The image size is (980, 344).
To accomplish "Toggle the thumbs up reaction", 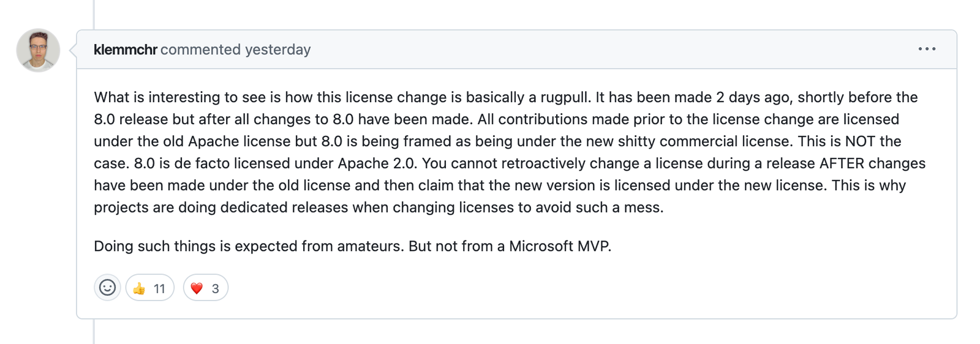I will click(x=150, y=288).
